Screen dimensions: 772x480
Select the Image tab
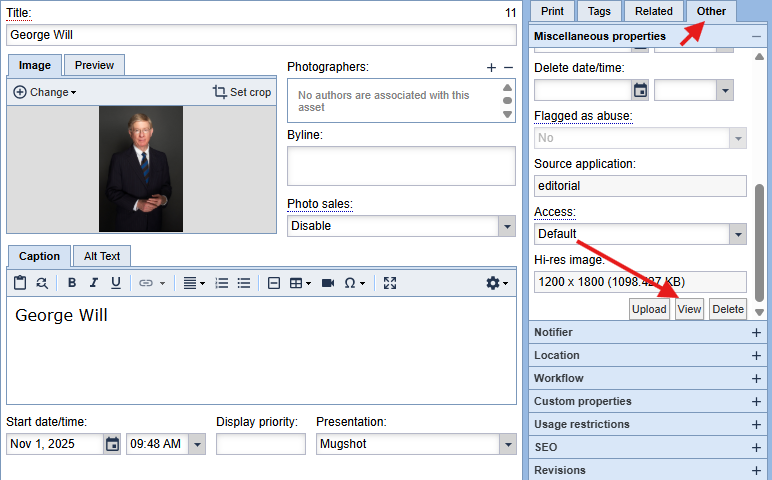34,65
